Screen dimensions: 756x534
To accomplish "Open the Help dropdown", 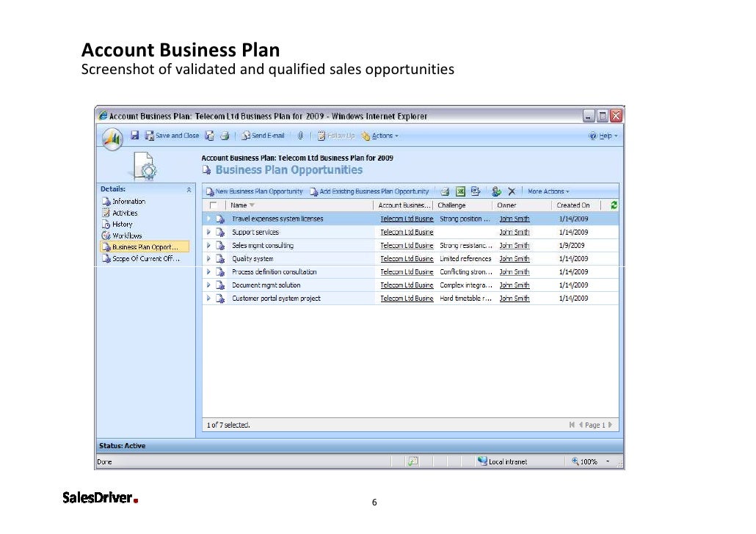I will pos(603,136).
